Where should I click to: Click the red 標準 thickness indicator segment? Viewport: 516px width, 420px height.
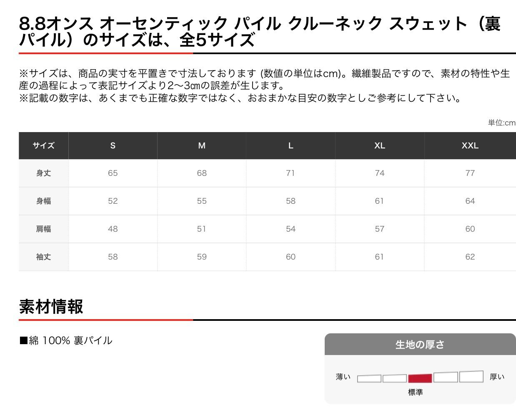420,378
